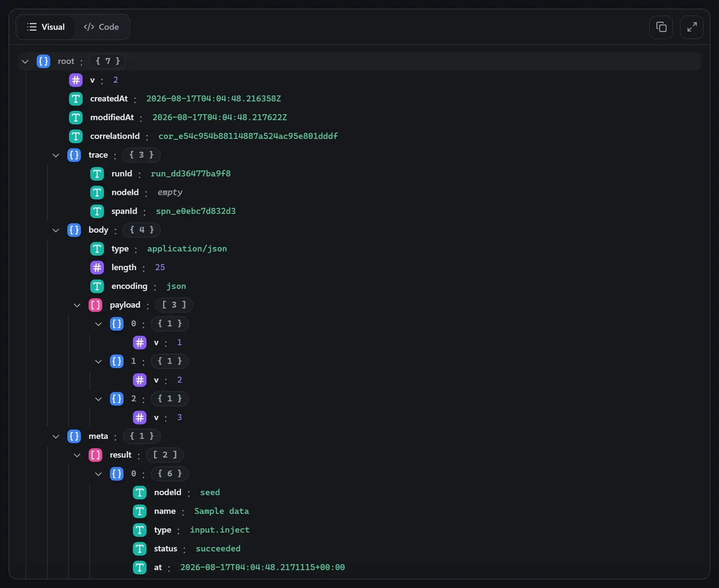Click the result array type icon

tap(95, 455)
